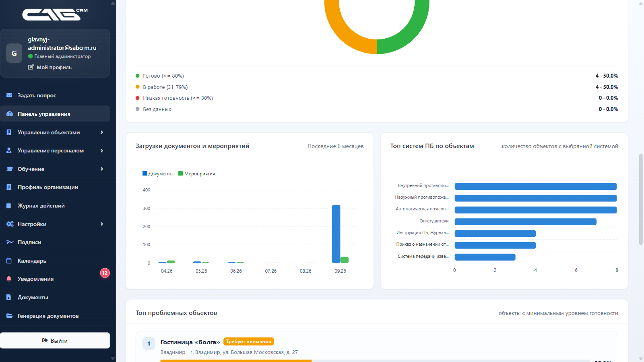Expand the Управление персоналом submenu arrow
This screenshot has height=362, width=644.
pyautogui.click(x=102, y=150)
